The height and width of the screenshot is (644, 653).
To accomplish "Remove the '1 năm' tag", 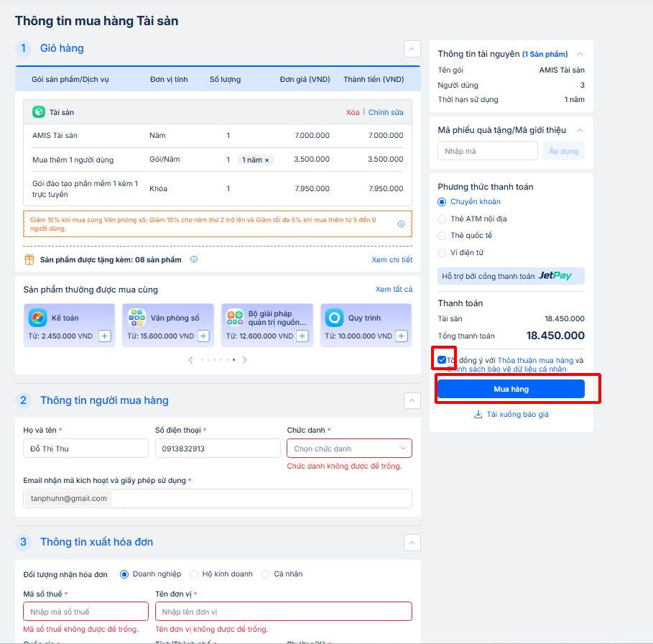I will tap(267, 160).
